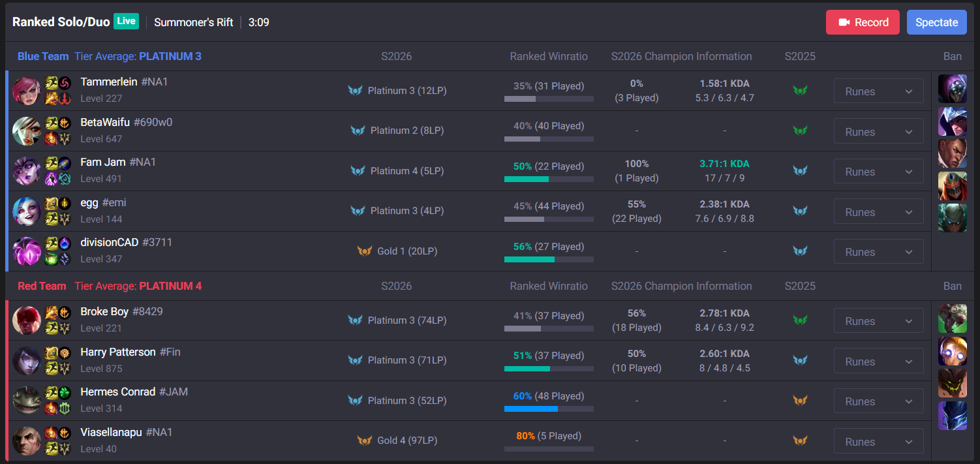Expand Runes dropdown for divisionCAD
980x464 pixels.
click(878, 252)
